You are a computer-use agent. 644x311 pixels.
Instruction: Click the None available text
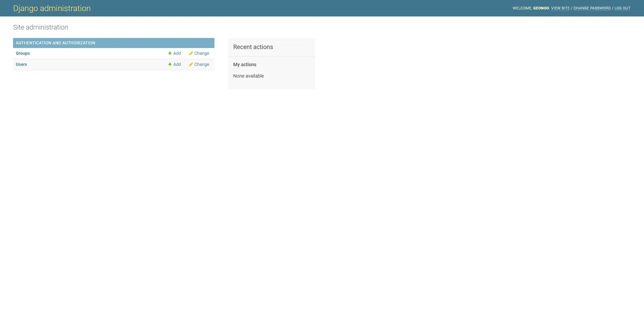tap(248, 76)
